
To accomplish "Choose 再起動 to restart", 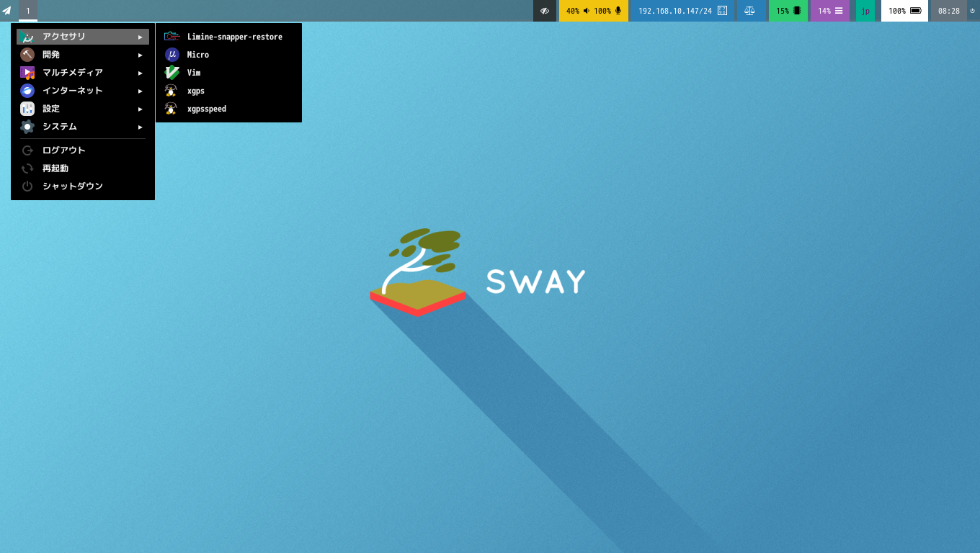I will pos(83,168).
